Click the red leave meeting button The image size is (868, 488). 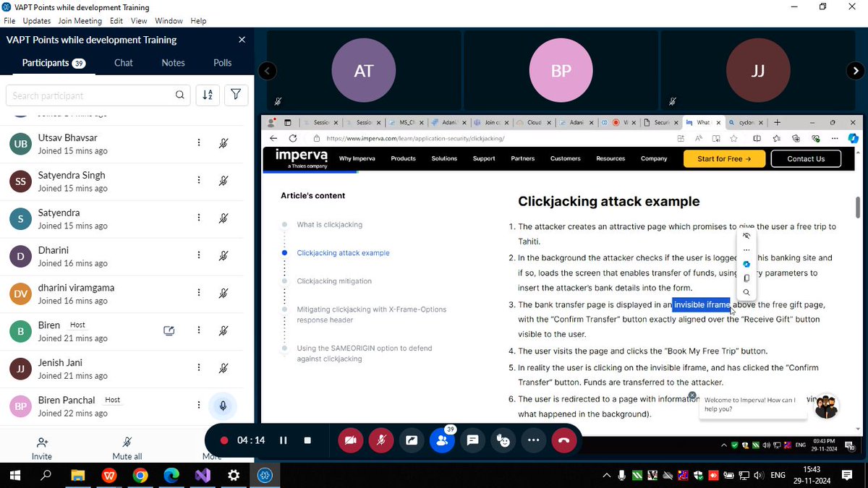tap(564, 440)
